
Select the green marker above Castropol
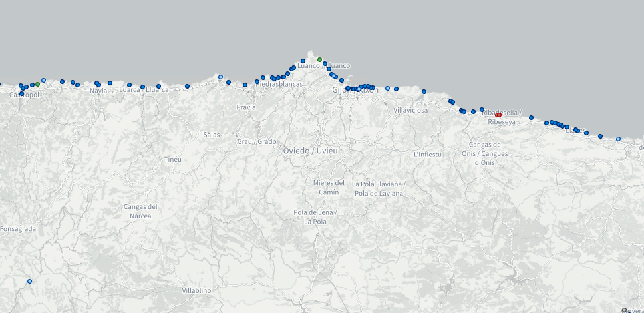(x=37, y=84)
